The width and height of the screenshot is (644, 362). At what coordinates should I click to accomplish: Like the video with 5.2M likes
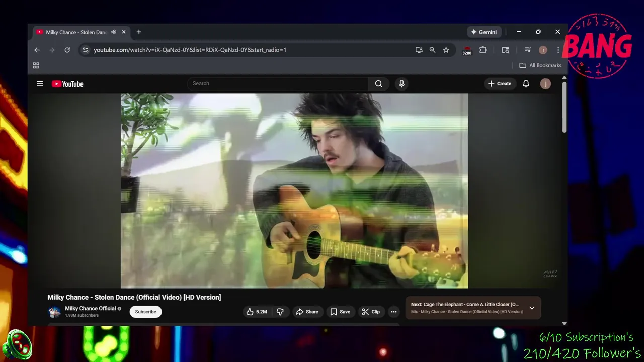point(256,312)
